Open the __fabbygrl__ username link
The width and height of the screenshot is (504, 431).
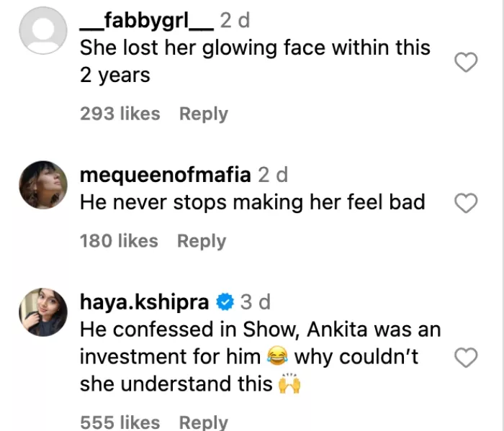point(146,21)
